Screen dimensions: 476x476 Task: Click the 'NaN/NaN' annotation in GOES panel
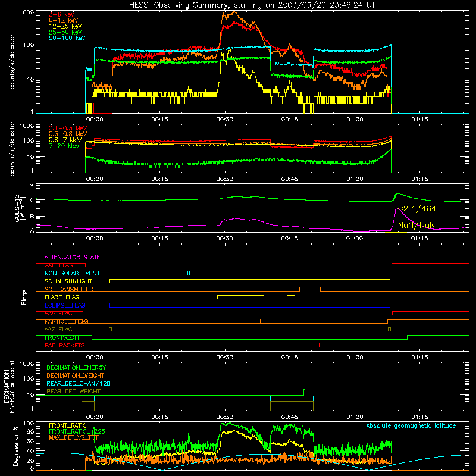click(416, 225)
